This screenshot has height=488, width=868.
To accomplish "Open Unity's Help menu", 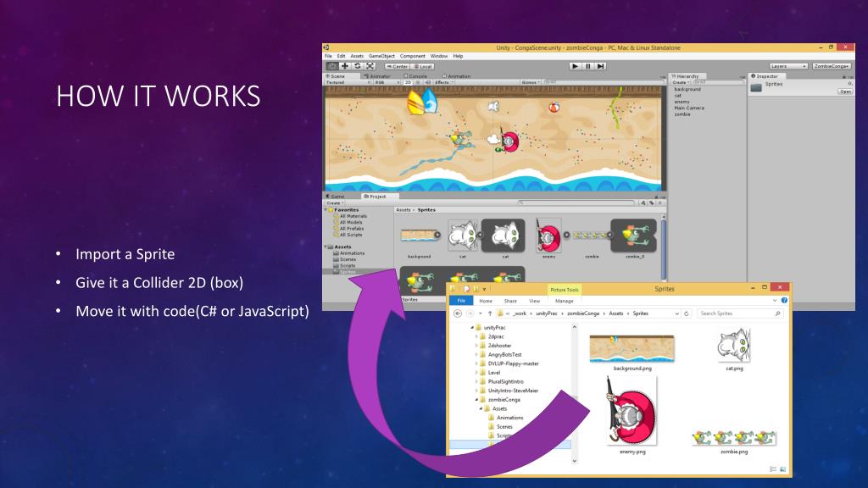I will click(458, 56).
